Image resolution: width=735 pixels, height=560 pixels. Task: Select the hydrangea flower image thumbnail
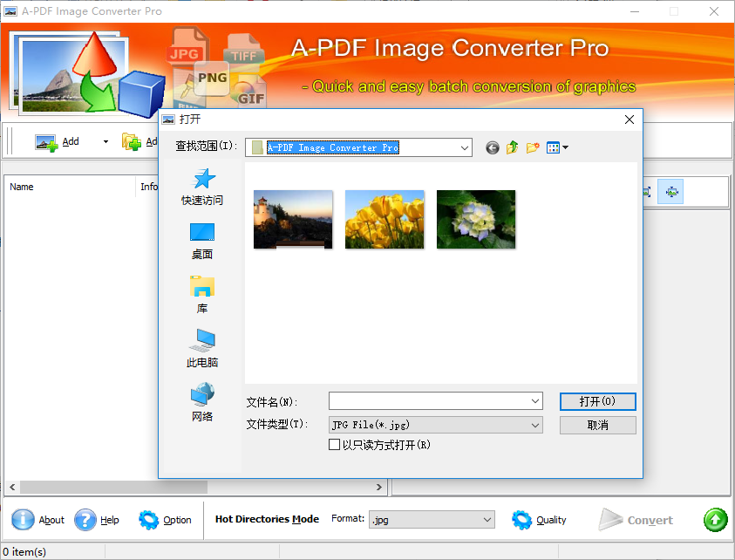click(x=476, y=219)
